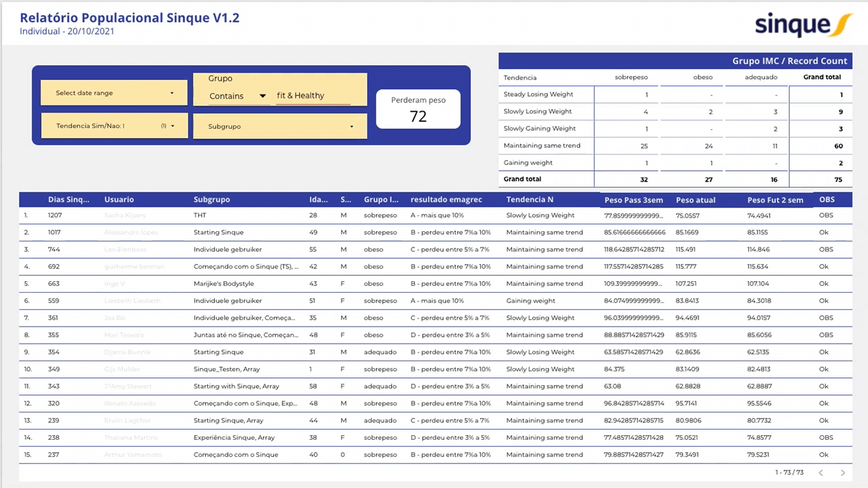The height and width of the screenshot is (488, 868).
Task: Open the Grupo Contains operator dropdown
Action: click(237, 96)
